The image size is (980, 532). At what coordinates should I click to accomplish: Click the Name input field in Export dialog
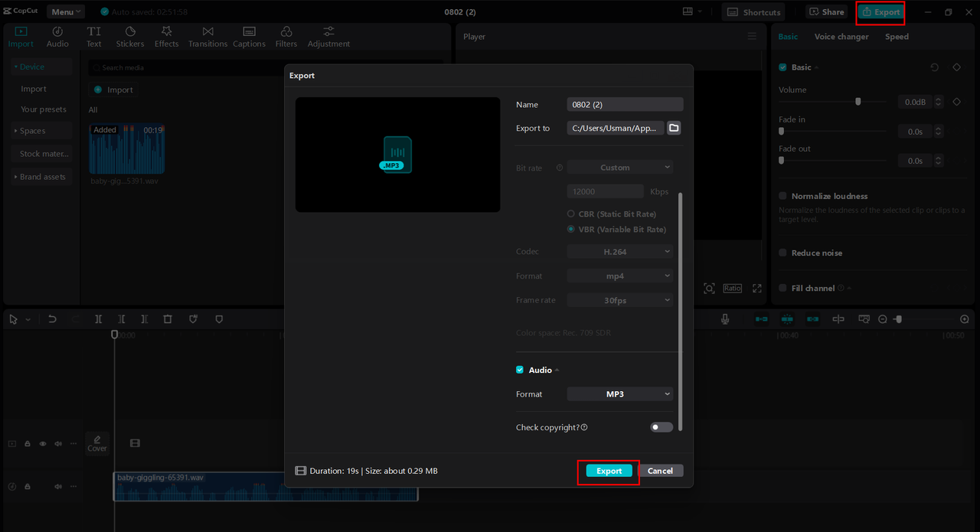pyautogui.click(x=625, y=105)
